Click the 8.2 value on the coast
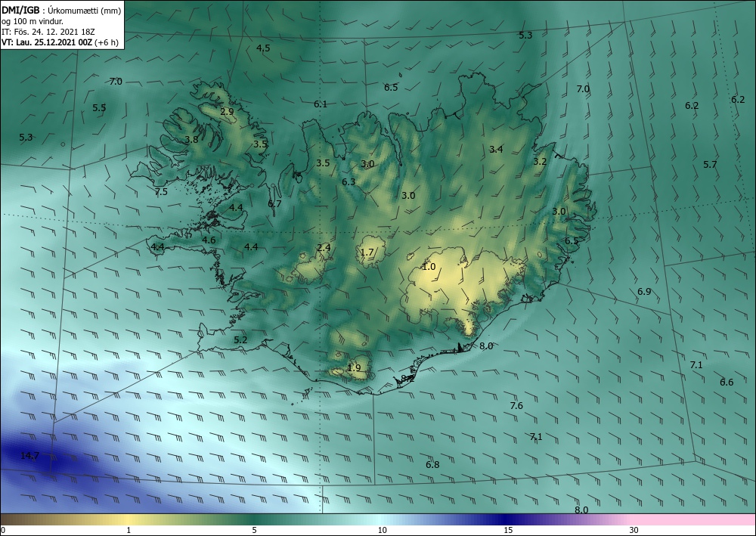 coord(408,379)
